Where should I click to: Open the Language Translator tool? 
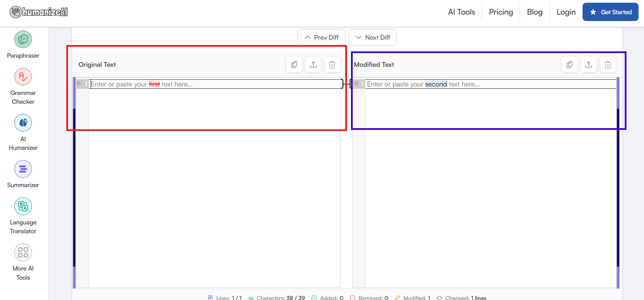pyautogui.click(x=23, y=206)
